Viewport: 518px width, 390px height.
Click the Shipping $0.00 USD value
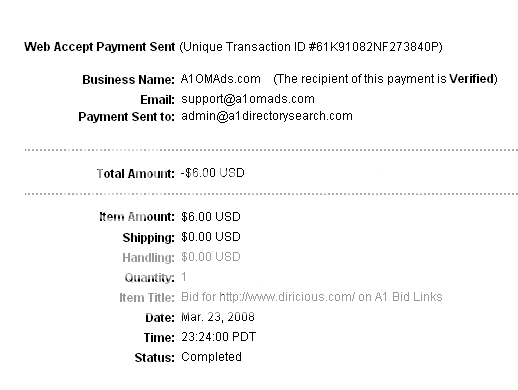211,237
